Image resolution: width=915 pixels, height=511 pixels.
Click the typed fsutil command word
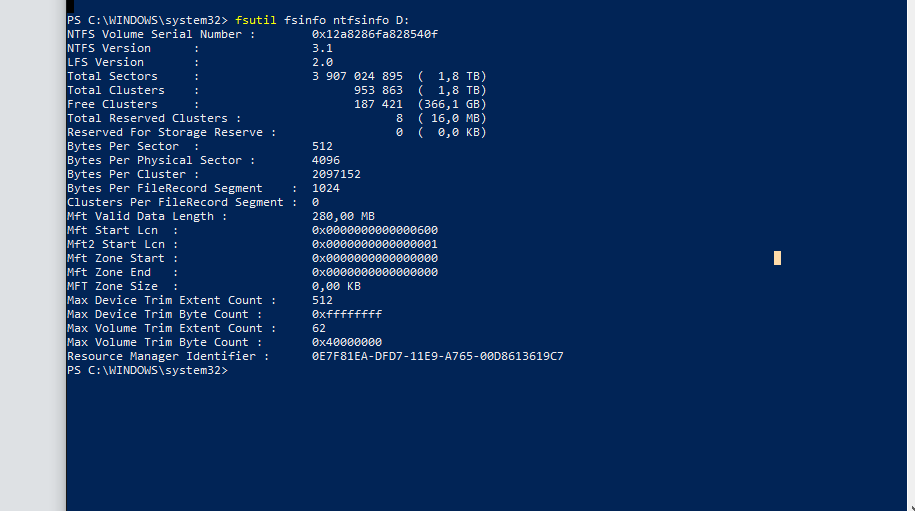click(256, 20)
